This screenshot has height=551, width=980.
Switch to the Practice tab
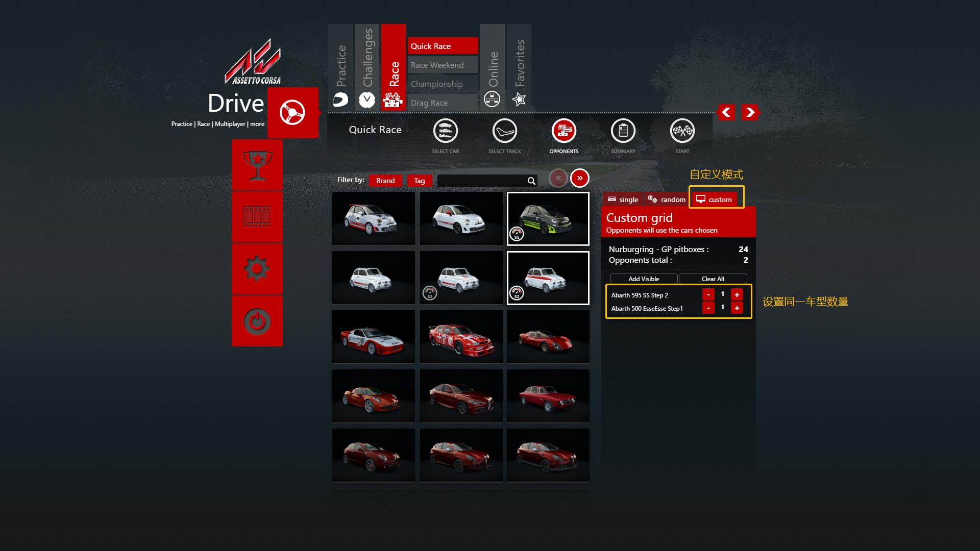(340, 67)
